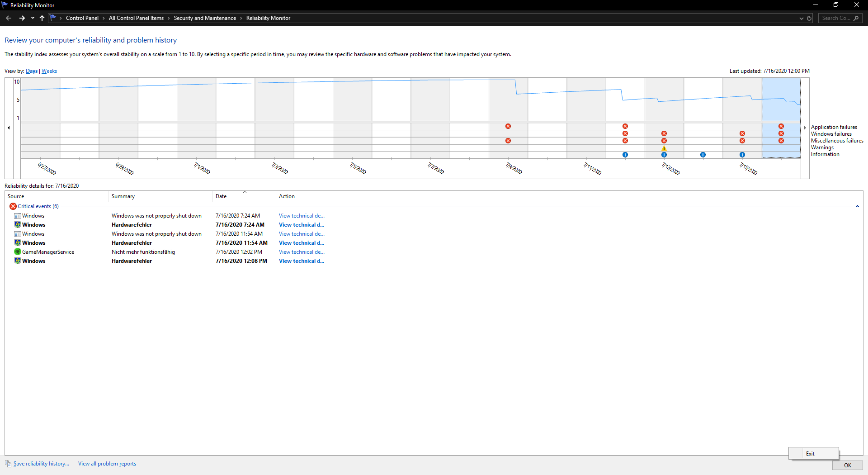Click the application failure icon on 7/9/2020
The image size is (868, 475).
(x=508, y=126)
